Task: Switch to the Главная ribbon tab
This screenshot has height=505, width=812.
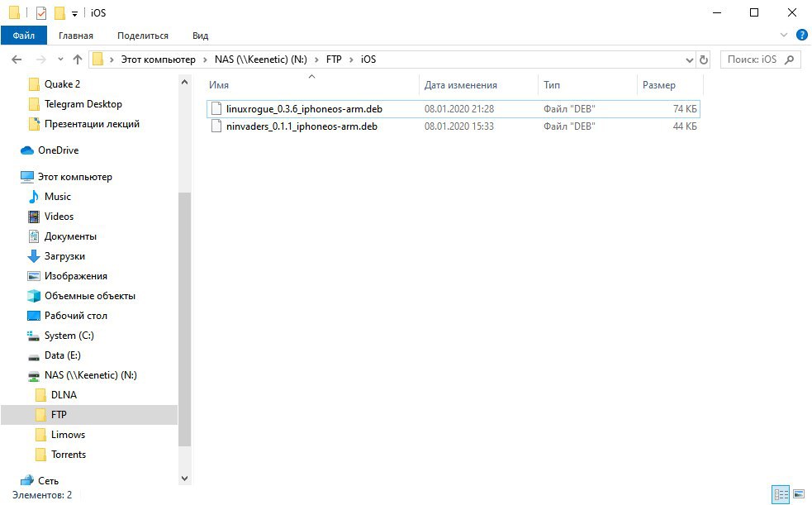Action: pyautogui.click(x=76, y=36)
